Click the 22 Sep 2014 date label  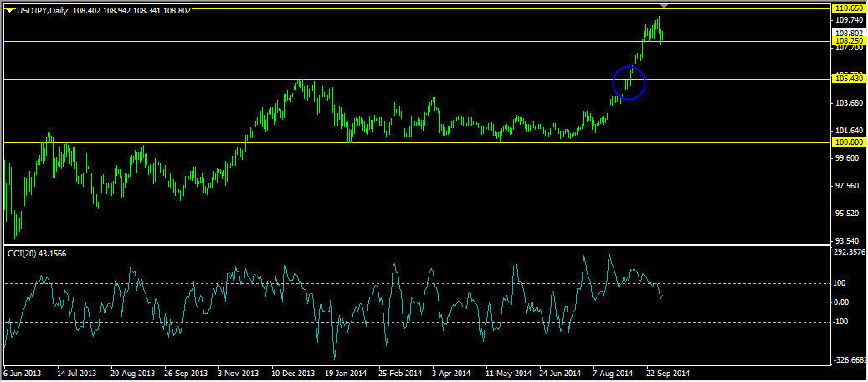point(667,373)
